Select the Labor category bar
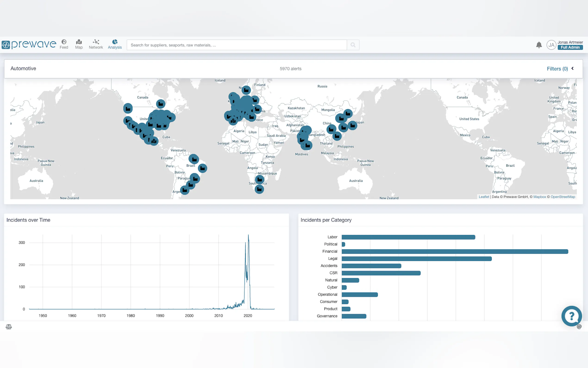This screenshot has width=588, height=368. click(x=408, y=237)
